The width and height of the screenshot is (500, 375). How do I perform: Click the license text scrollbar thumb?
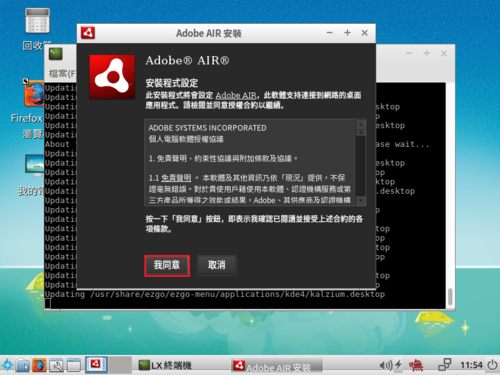pyautogui.click(x=360, y=133)
